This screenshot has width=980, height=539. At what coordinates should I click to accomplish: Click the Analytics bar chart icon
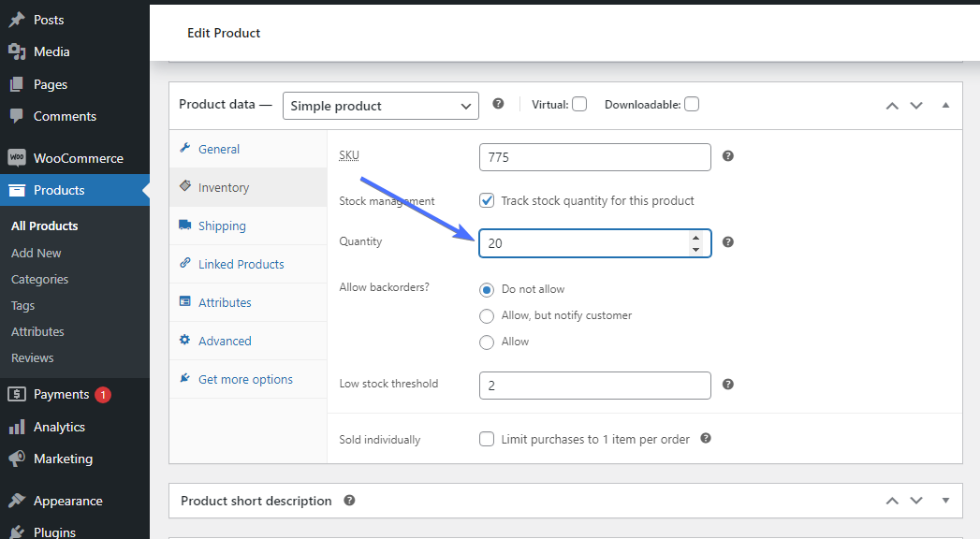(16, 427)
